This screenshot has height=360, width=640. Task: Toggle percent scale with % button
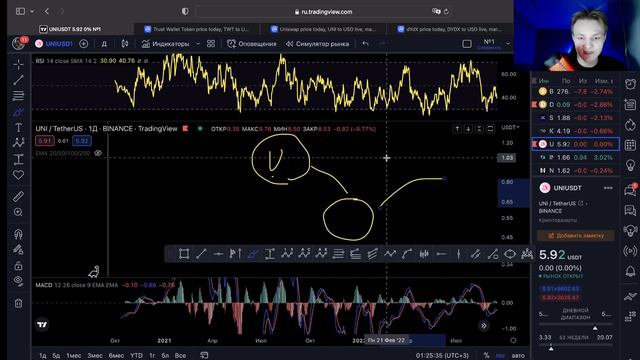coord(486,356)
